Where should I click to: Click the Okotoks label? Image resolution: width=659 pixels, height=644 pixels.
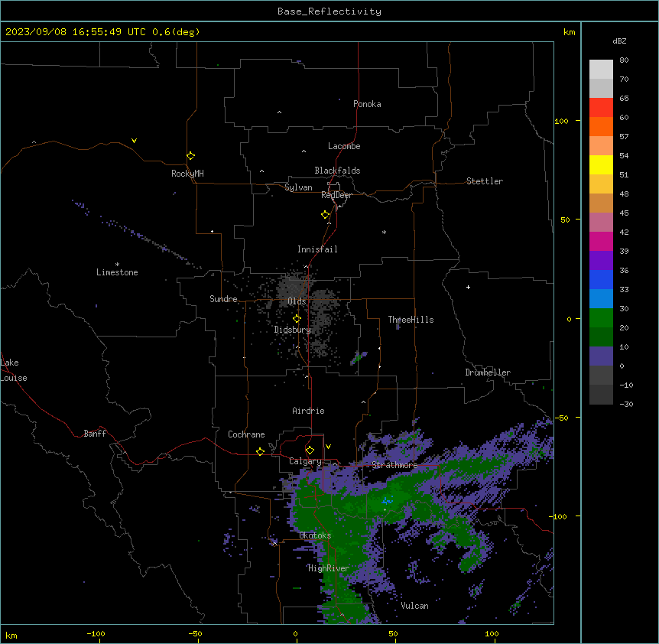pyautogui.click(x=315, y=535)
